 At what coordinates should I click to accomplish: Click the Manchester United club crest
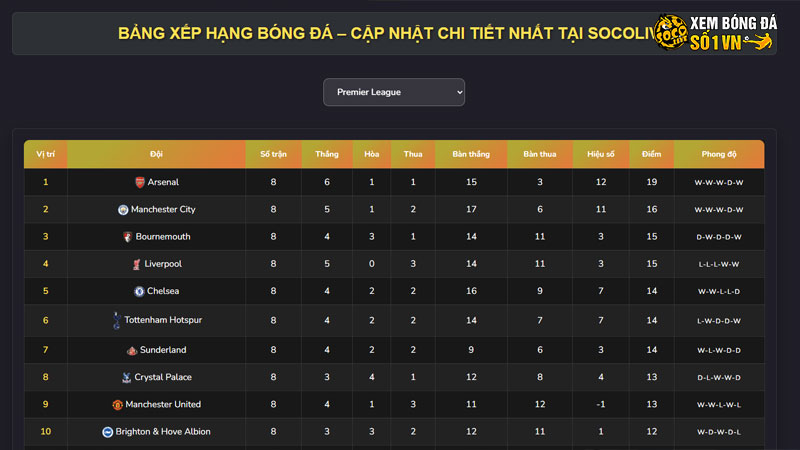[x=117, y=405]
